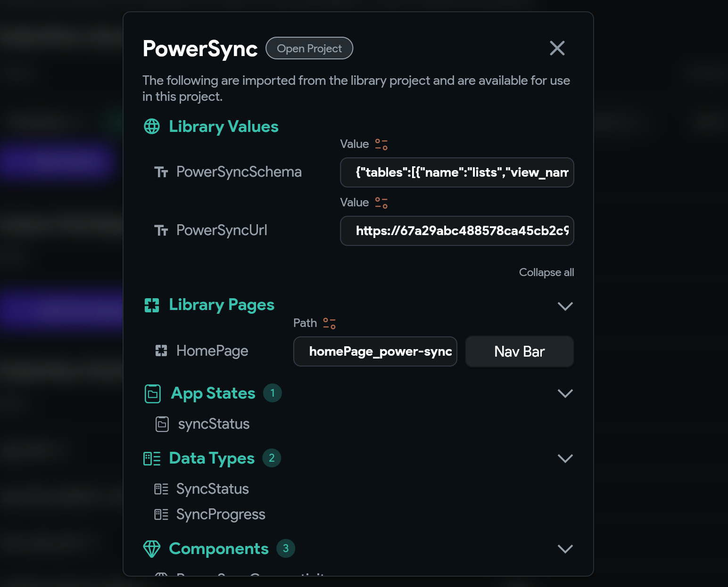Open variable settings icon above PowerSyncUrl value
The width and height of the screenshot is (728, 587).
[381, 203]
